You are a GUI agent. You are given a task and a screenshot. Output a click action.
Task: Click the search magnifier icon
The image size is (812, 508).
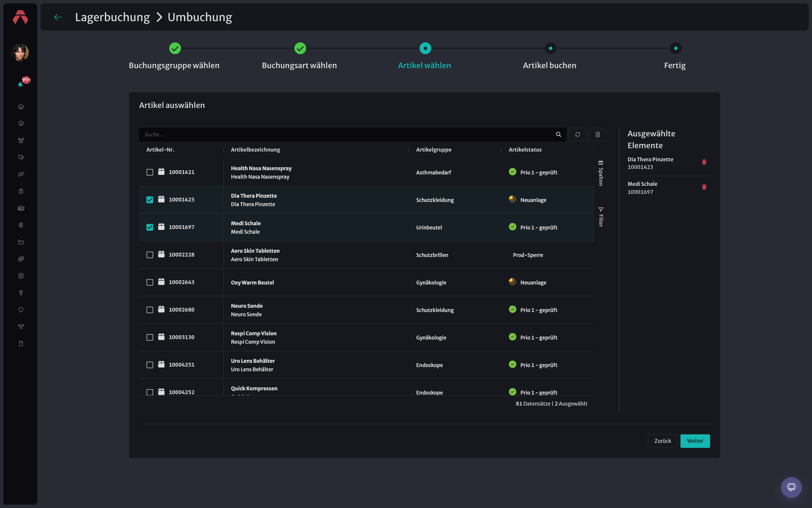pyautogui.click(x=558, y=135)
